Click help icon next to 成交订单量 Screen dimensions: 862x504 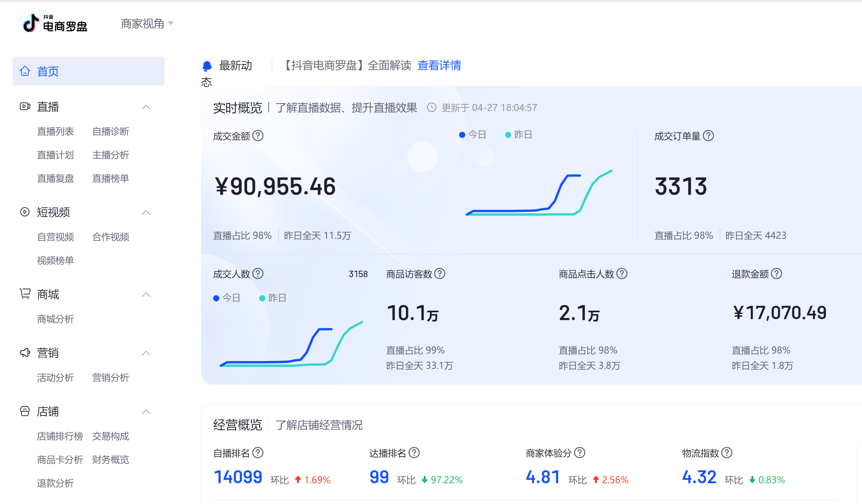(x=708, y=136)
